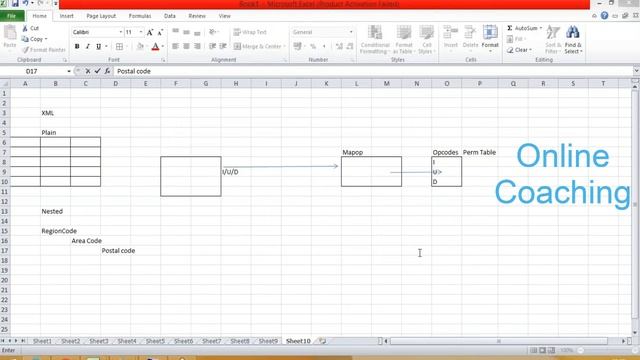
Task: Select the cell containing RegionCode
Action: [x=56, y=231]
